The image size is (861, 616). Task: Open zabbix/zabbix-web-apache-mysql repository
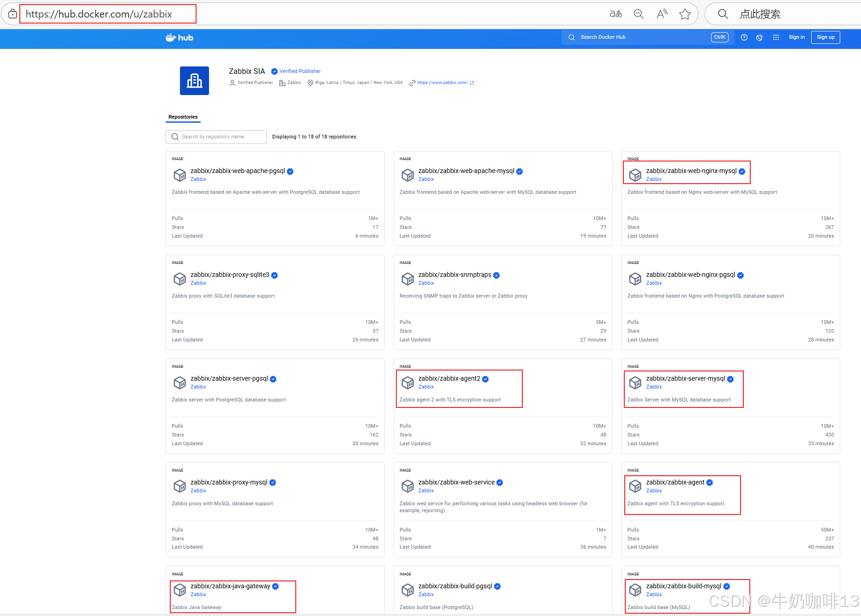tap(466, 171)
